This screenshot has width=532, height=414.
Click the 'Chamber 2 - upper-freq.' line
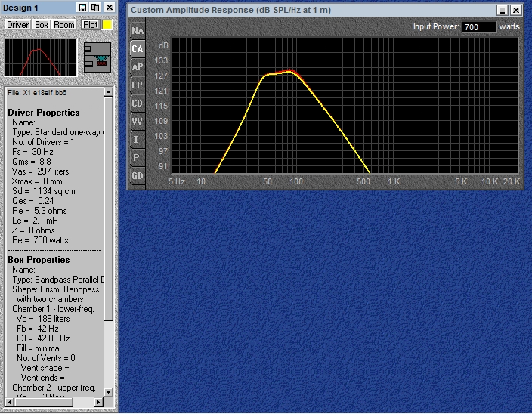pyautogui.click(x=54, y=388)
